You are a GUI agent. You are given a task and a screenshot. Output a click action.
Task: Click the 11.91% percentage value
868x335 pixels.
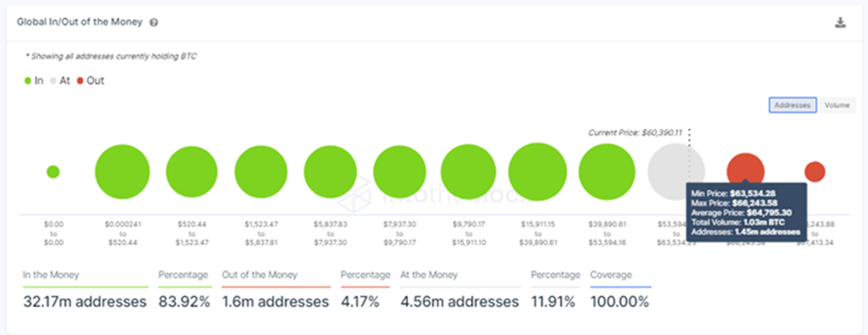553,302
